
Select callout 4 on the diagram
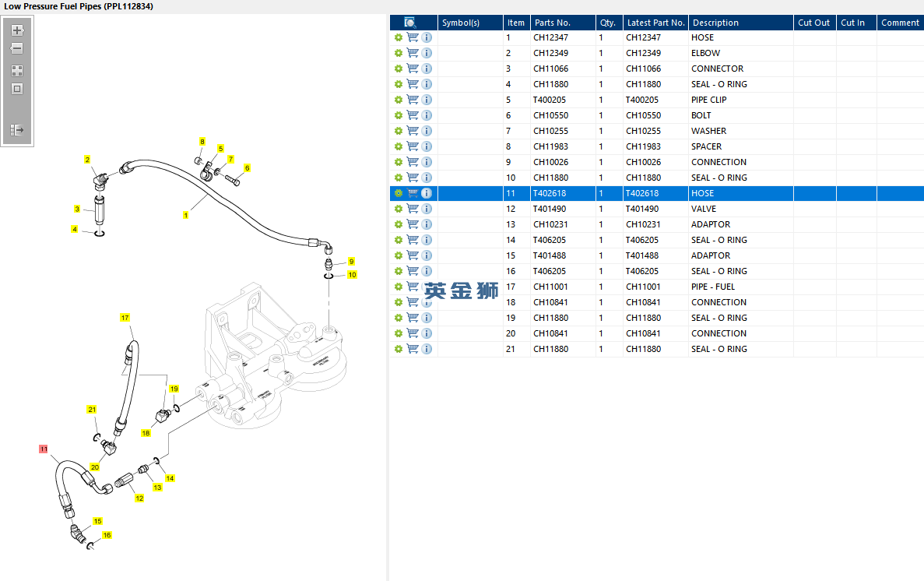(x=74, y=229)
